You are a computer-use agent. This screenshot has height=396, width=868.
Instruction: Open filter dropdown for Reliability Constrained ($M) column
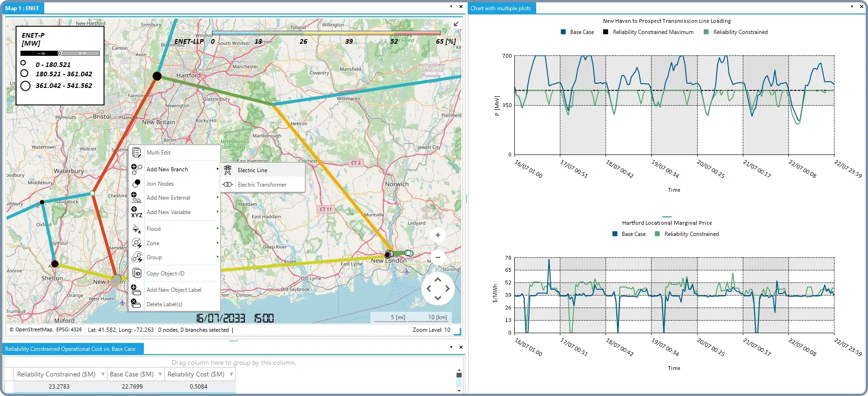102,374
